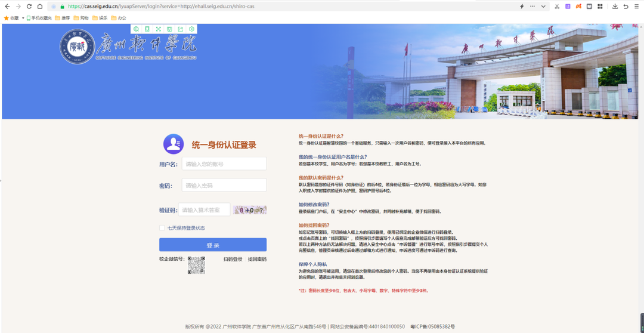Screen dimensions: 644x333
Task: Click the blue 登录 button
Action: tap(212, 245)
